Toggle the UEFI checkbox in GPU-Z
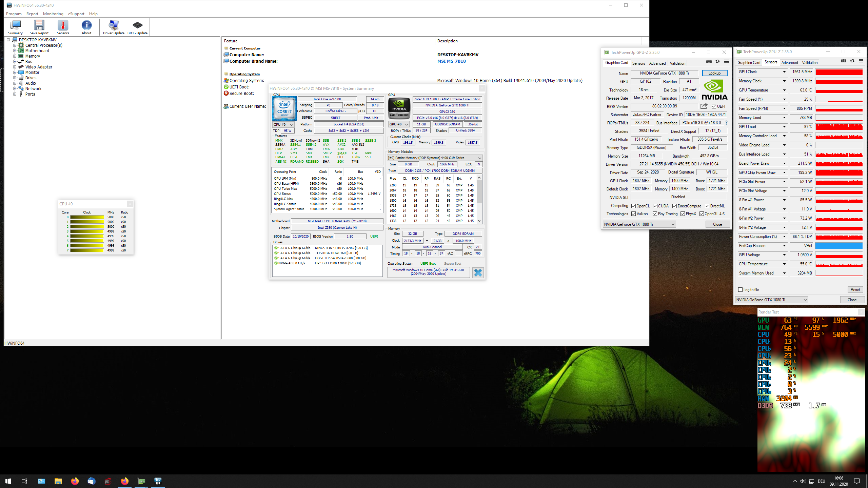This screenshot has height=488, width=868. click(714, 106)
